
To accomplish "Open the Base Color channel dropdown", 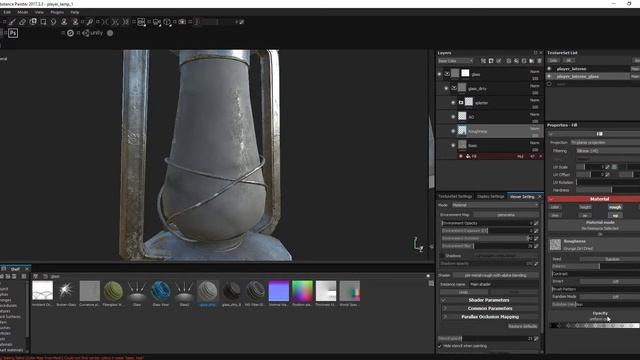I will (x=455, y=61).
